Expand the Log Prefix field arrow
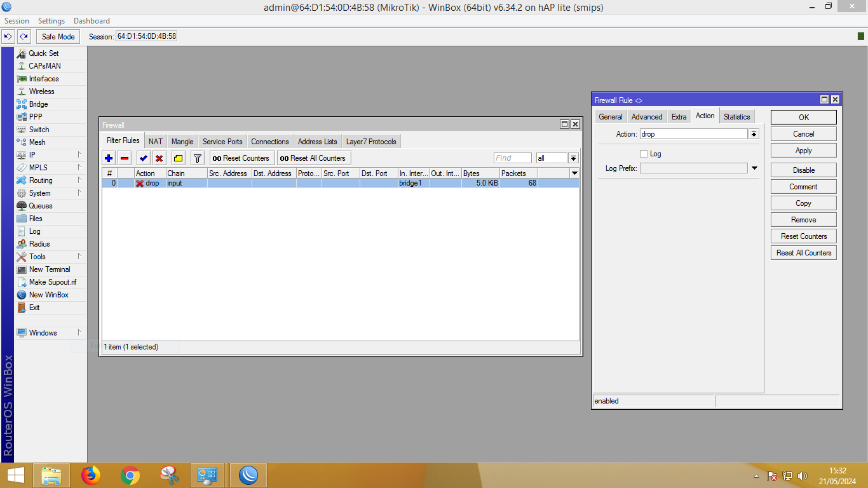The image size is (868, 488). [754, 168]
